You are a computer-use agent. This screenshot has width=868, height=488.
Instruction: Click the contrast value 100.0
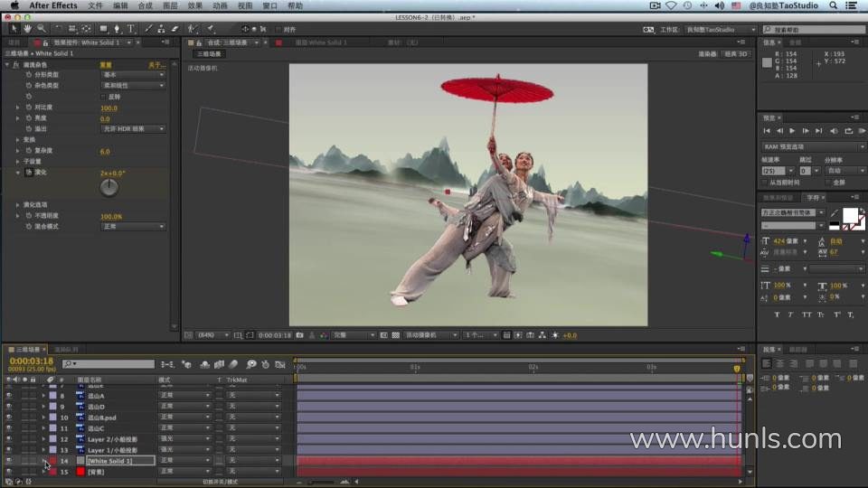pos(108,108)
